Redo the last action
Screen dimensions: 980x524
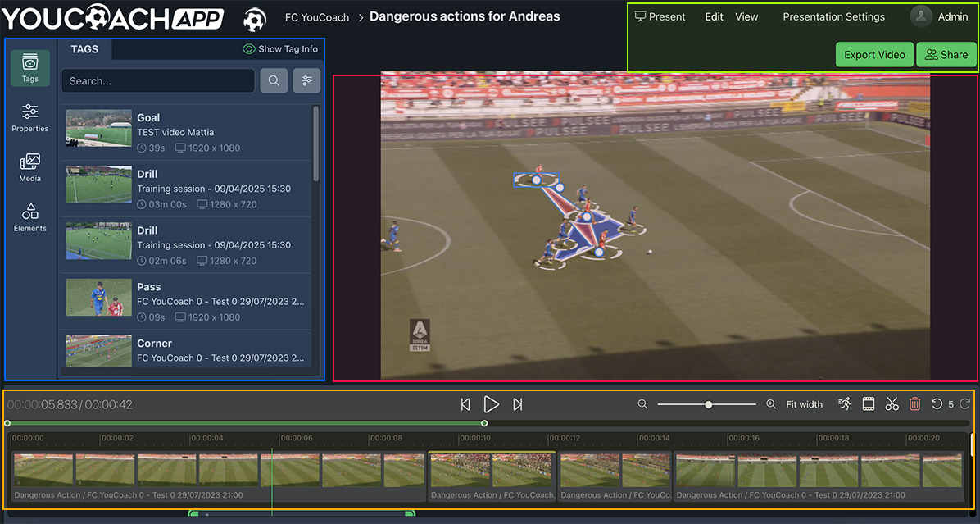click(x=965, y=404)
